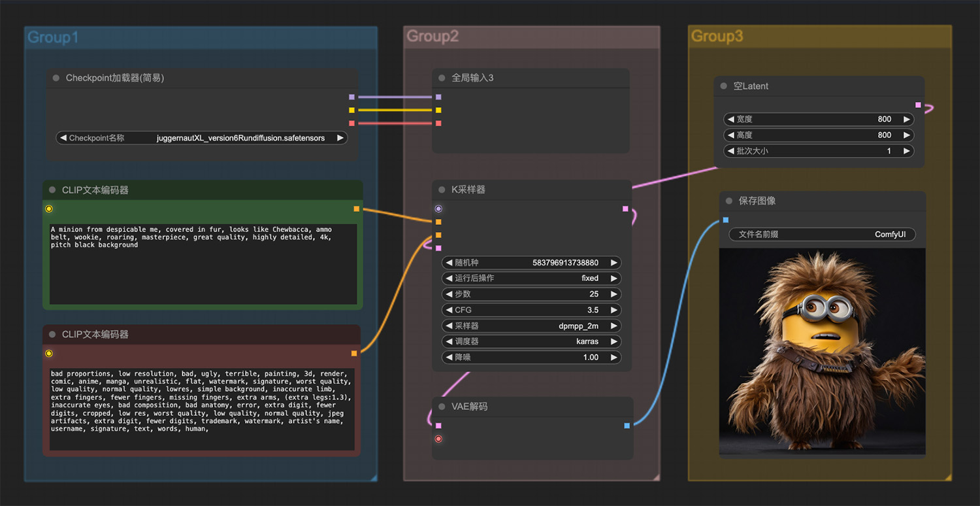Click the pink samples input port on VAE解码
Image resolution: width=980 pixels, height=506 pixels.
click(438, 426)
